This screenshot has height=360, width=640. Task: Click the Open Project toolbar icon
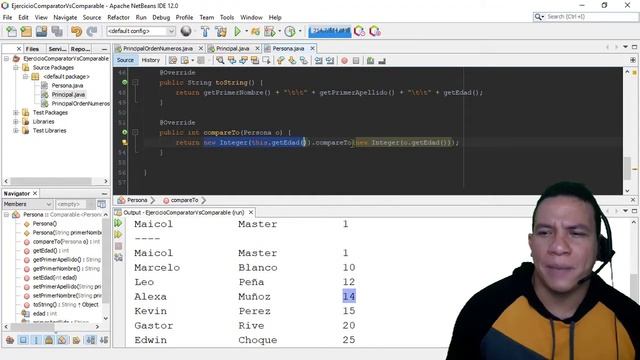(41, 31)
